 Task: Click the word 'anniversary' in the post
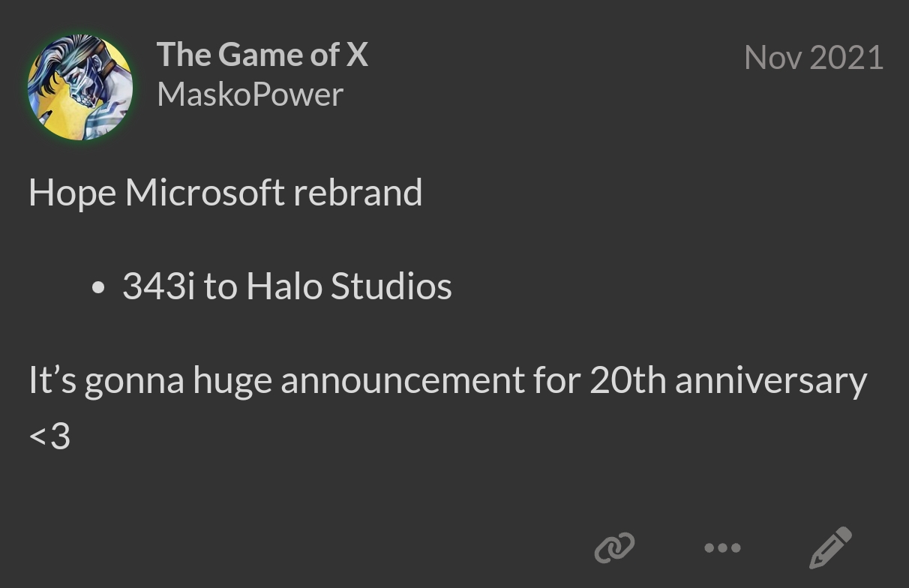771,380
